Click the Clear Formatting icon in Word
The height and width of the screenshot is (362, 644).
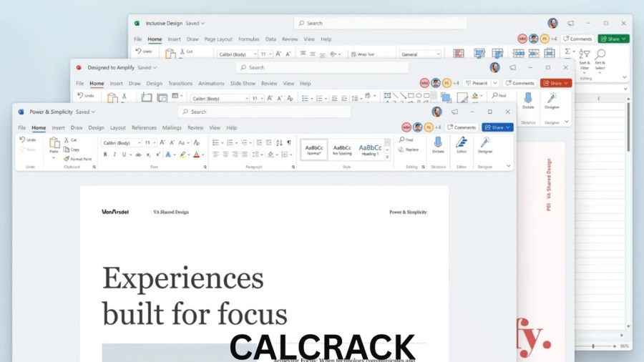tap(197, 142)
